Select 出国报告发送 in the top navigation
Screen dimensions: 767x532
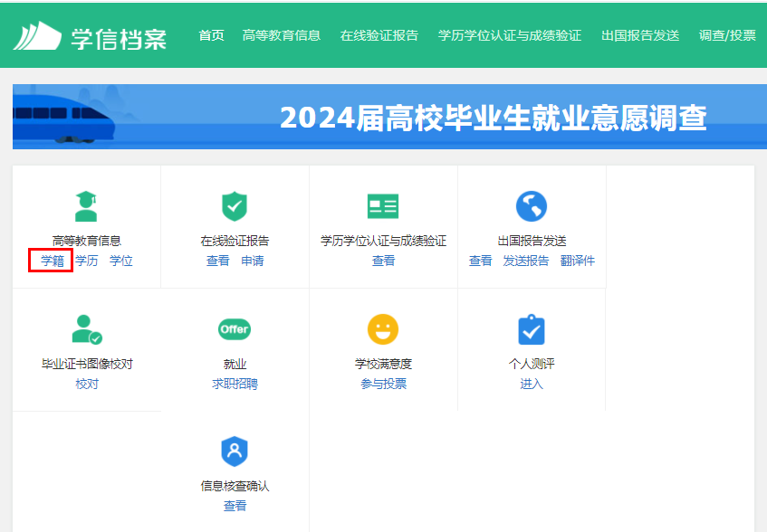tap(640, 35)
